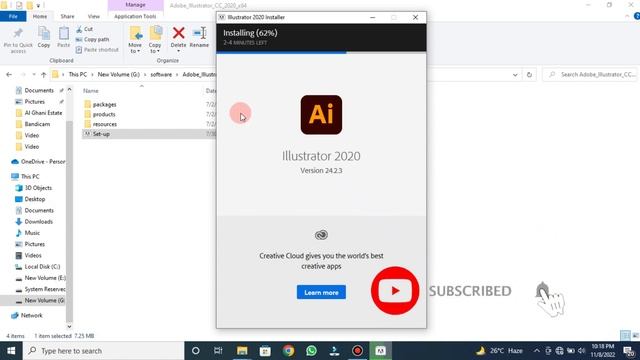Minimize the Illustrator 2020 Installer window
This screenshot has width=640, height=360.
tap(372, 17)
